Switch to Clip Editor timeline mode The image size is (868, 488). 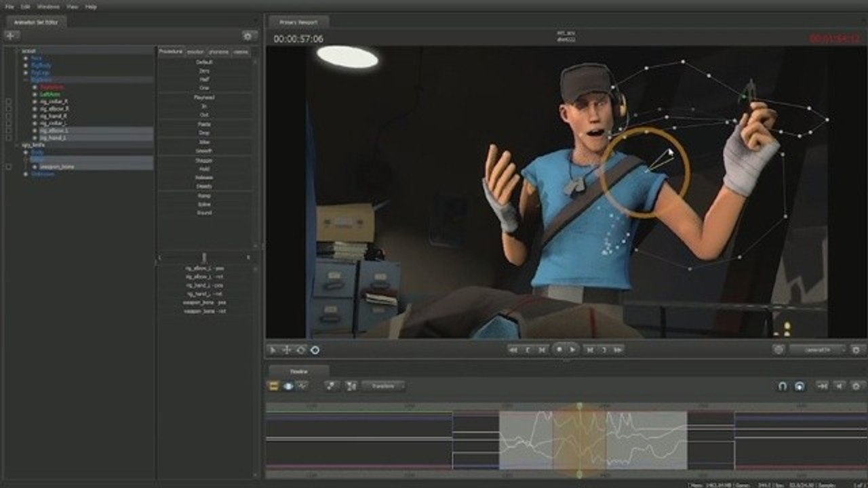[274, 386]
